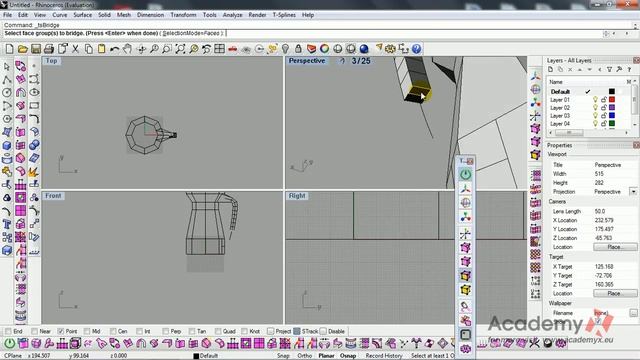Save the model with the disk icon
The width and height of the screenshot is (640, 360).
point(36,49)
